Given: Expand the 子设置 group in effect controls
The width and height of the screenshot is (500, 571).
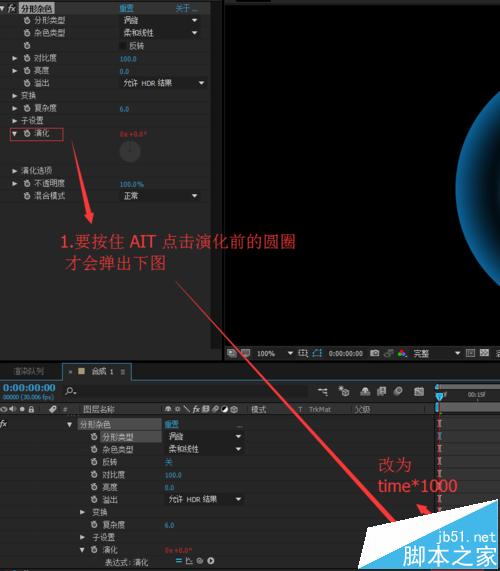Looking at the screenshot, I should [x=15, y=121].
